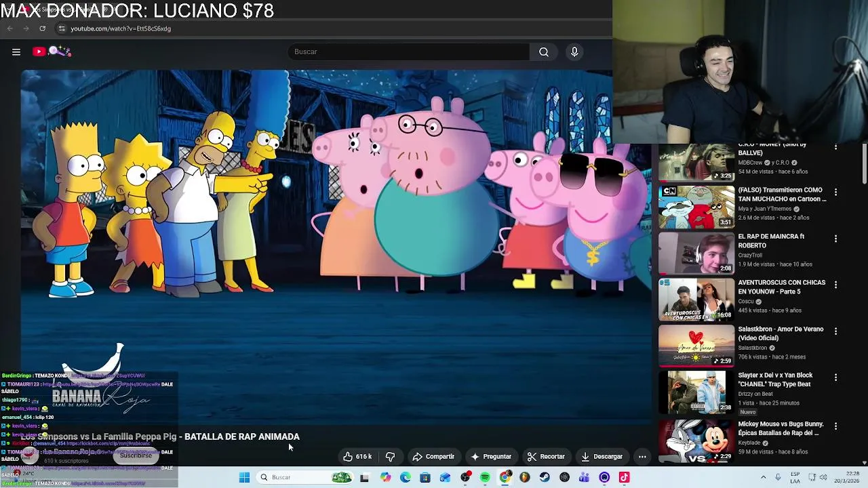This screenshot has width=868, height=488.
Task: Open the Microsoft Teams taskbar icon
Action: click(584, 477)
